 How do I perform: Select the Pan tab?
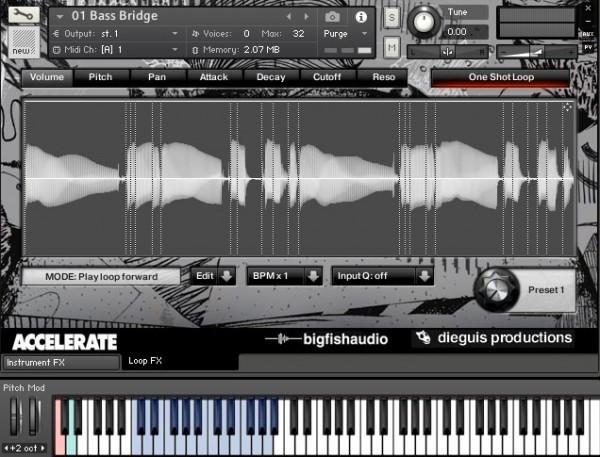157,77
